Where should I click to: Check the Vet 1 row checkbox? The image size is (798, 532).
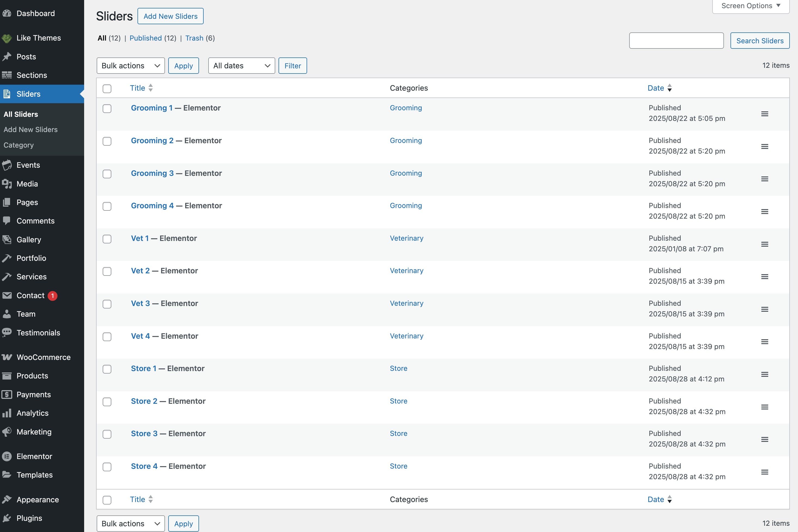(107, 239)
